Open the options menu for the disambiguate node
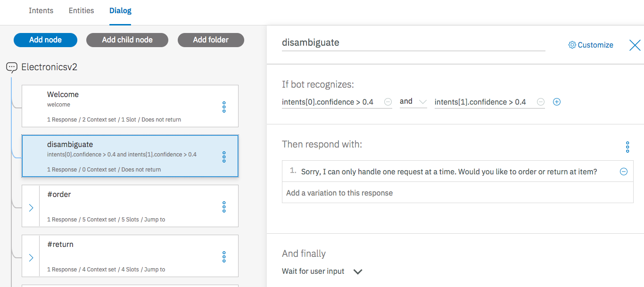This screenshot has width=644, height=287. [x=223, y=156]
